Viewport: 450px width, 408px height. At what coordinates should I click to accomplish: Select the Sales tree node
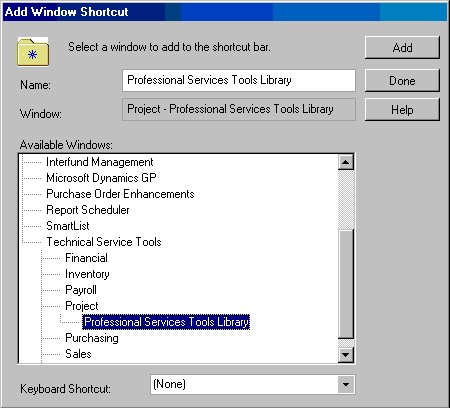78,354
